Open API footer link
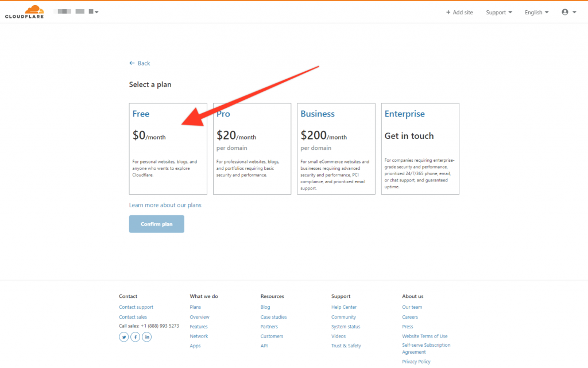 [264, 346]
